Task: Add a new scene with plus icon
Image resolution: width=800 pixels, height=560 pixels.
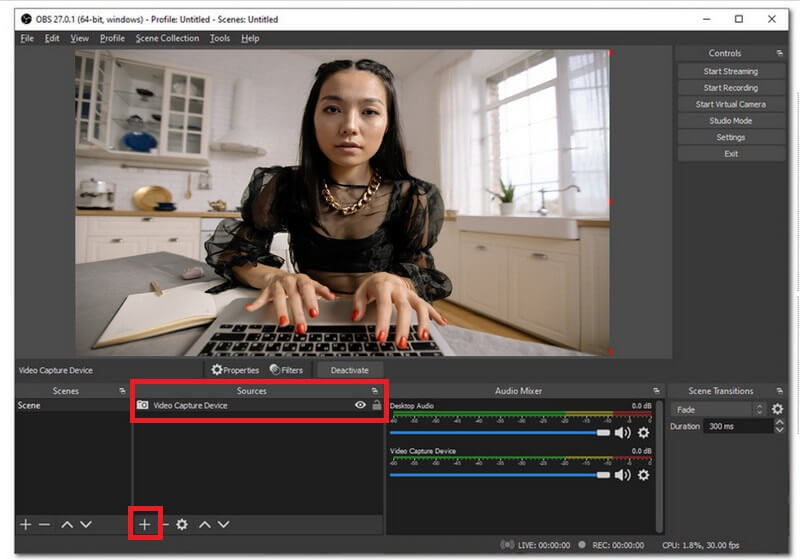Action: coord(26,524)
